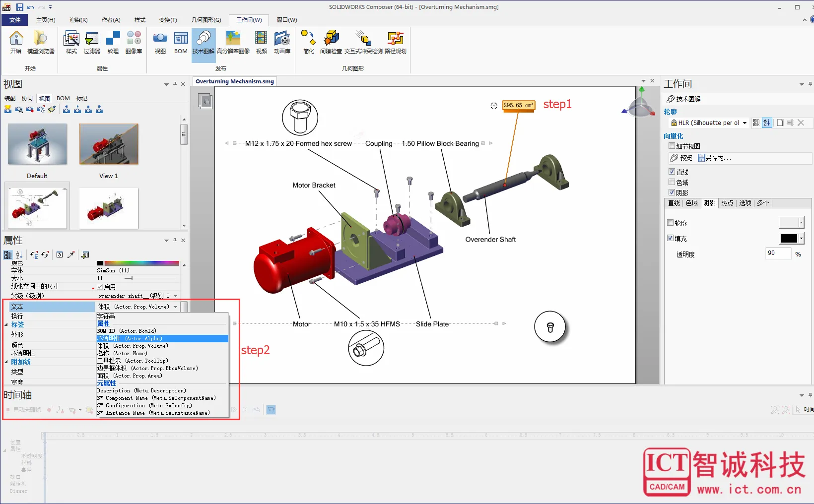814x504 pixels.
Task: Click the font color gradient bar
Action: [x=141, y=263]
